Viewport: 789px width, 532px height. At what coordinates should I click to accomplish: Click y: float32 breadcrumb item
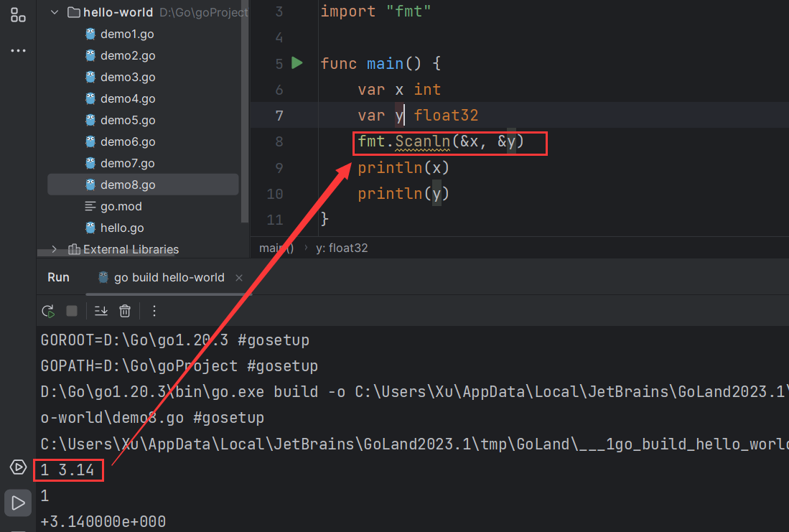pos(342,248)
